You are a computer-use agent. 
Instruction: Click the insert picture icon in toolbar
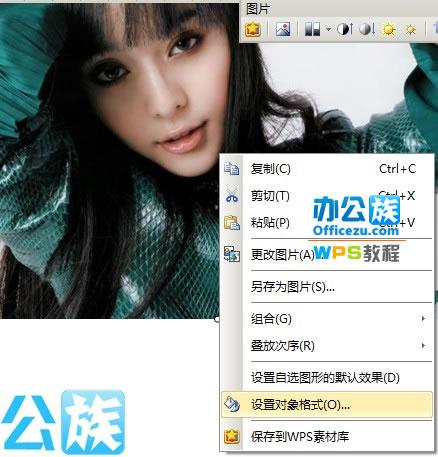283,29
